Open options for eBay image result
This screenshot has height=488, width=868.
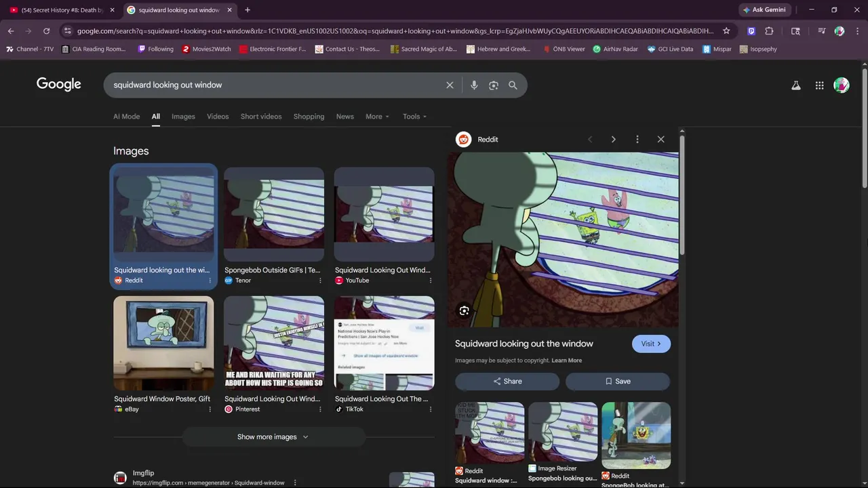coord(210,409)
